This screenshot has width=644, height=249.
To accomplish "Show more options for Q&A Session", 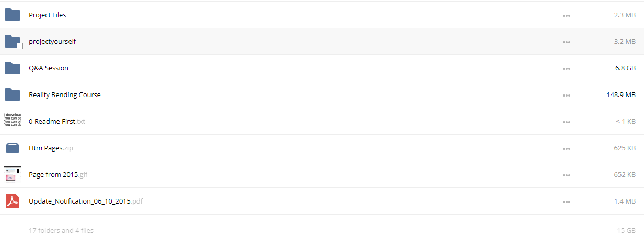I will click(566, 69).
